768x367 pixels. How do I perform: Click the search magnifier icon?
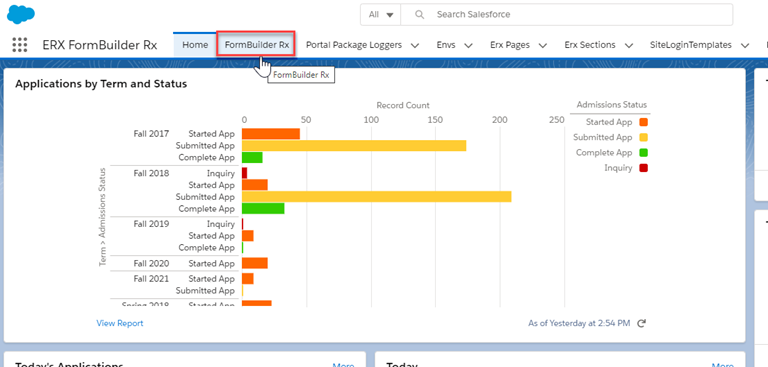419,15
